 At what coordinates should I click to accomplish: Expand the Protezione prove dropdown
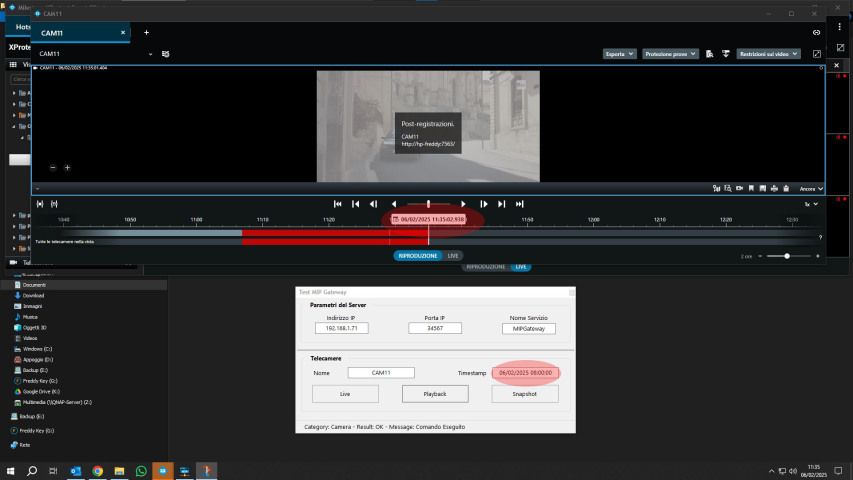pos(669,54)
